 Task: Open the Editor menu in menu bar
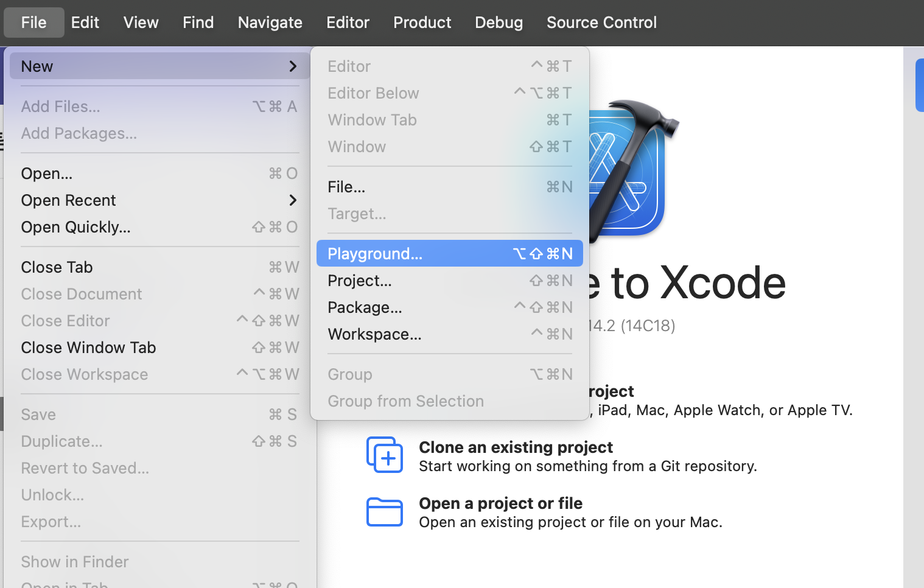[x=348, y=23]
